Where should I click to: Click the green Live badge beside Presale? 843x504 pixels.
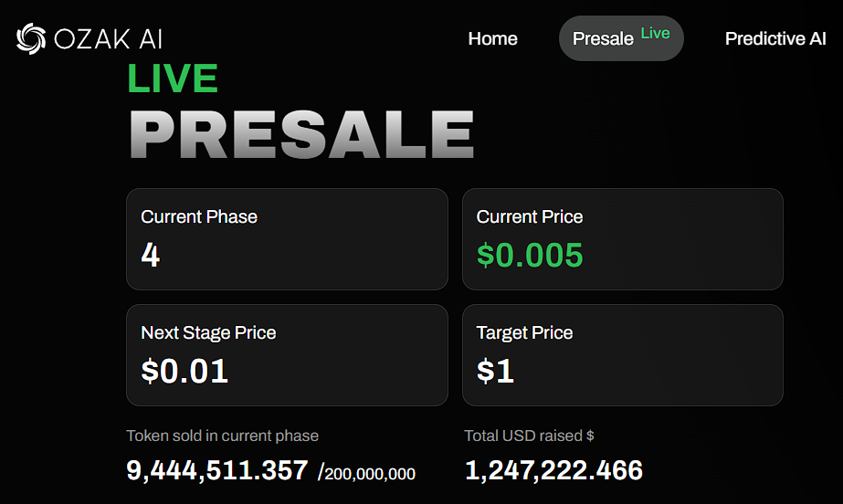tap(655, 33)
